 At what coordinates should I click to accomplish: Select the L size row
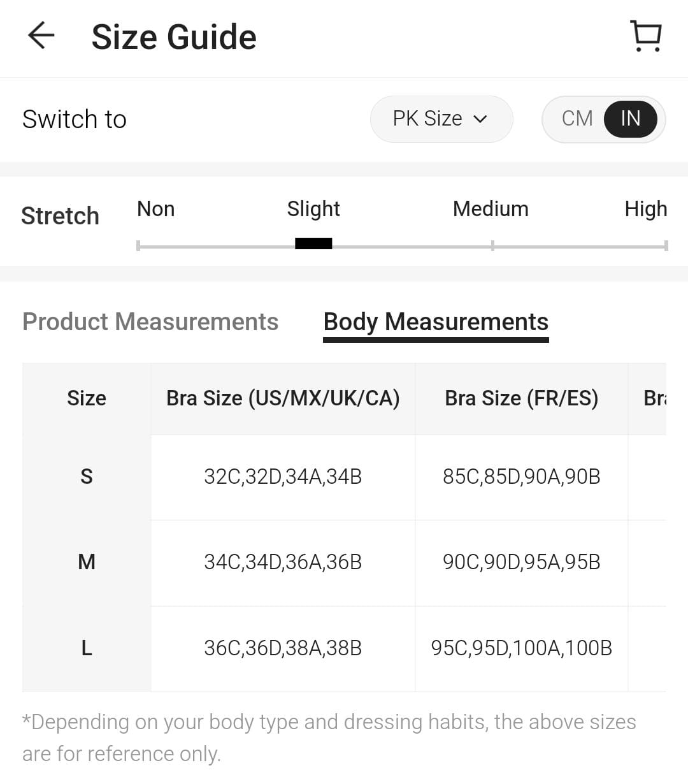(87, 648)
